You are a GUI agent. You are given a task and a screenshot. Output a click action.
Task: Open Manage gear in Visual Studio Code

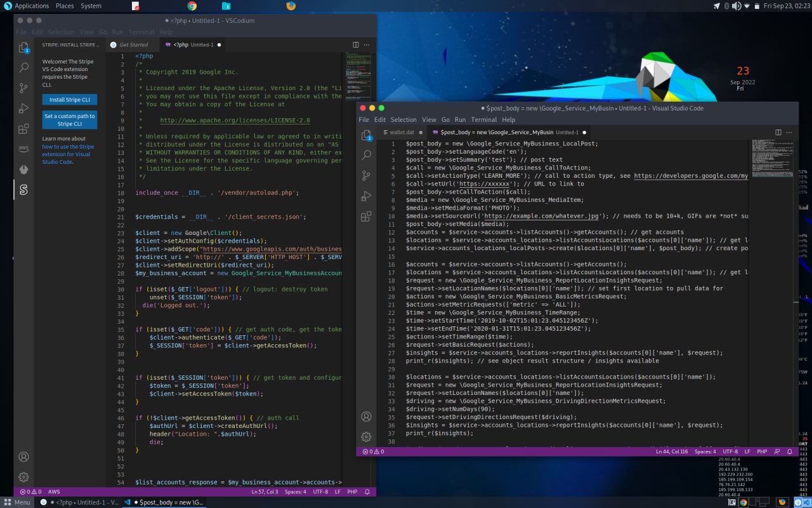(x=366, y=437)
